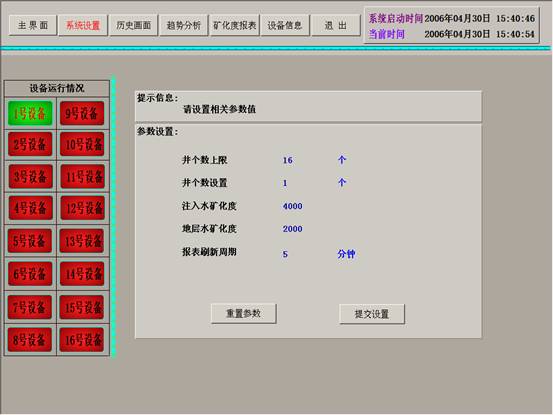Click the 退出 exit button
553x415 pixels.
pos(336,25)
